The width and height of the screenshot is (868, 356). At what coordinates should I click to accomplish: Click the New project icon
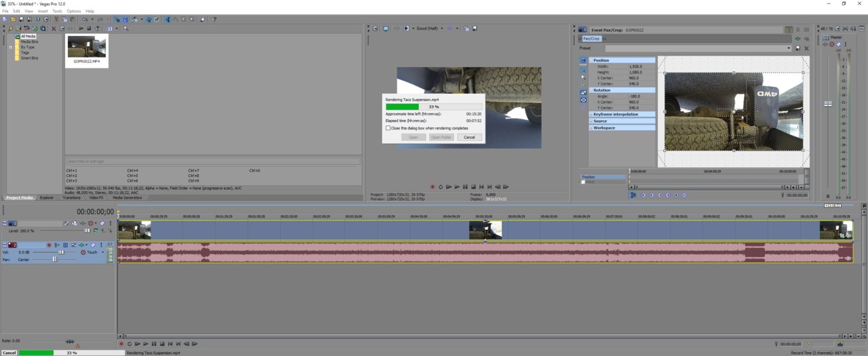(5, 19)
